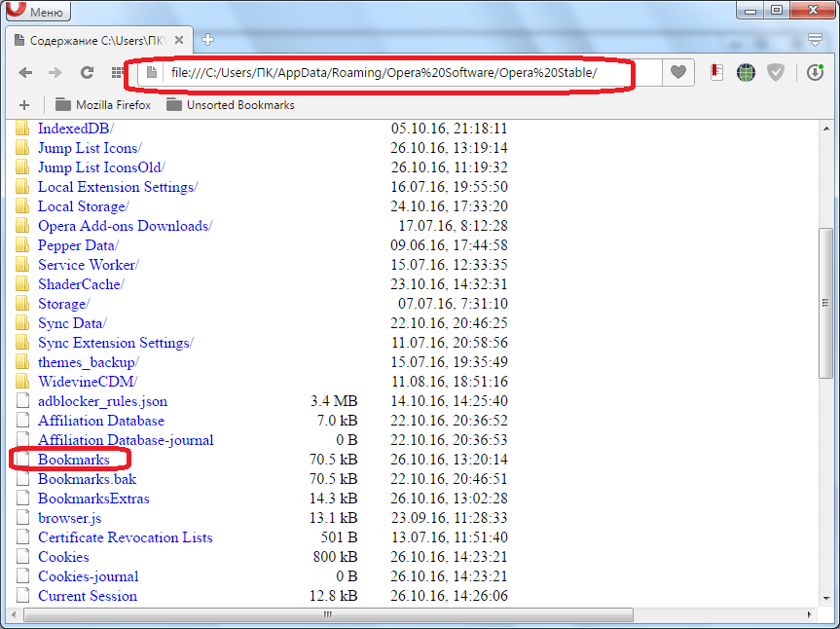Open Mozilla Firefox bookmarks folder
The width and height of the screenshot is (840, 629).
coord(103,105)
